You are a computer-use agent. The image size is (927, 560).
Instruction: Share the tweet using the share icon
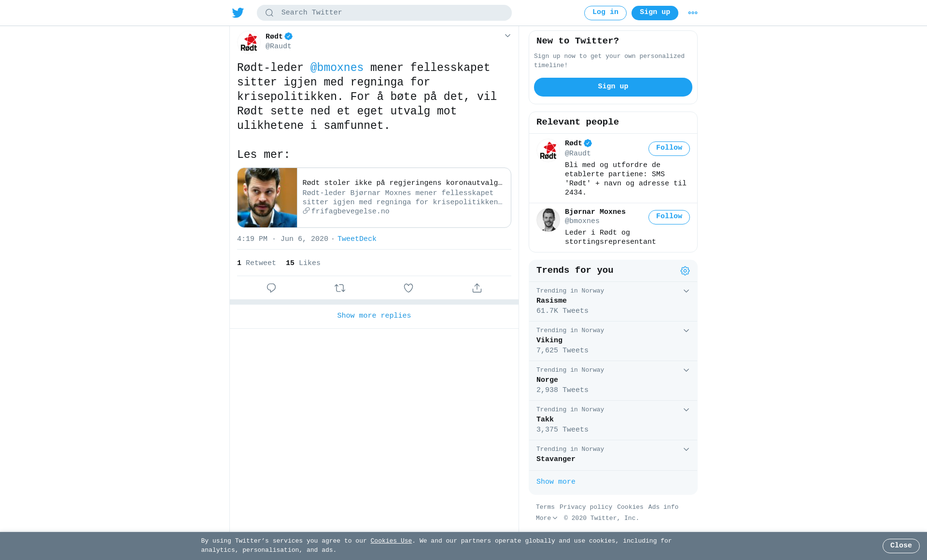pos(477,288)
